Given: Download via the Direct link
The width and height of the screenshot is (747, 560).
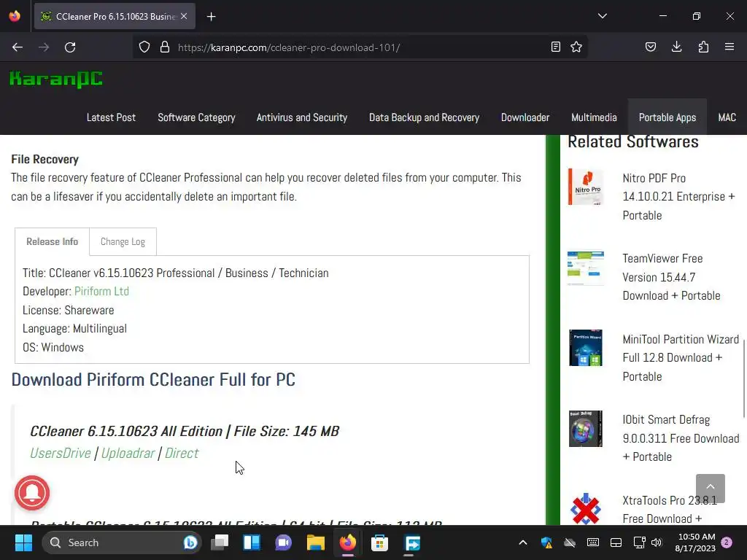Looking at the screenshot, I should (x=182, y=454).
